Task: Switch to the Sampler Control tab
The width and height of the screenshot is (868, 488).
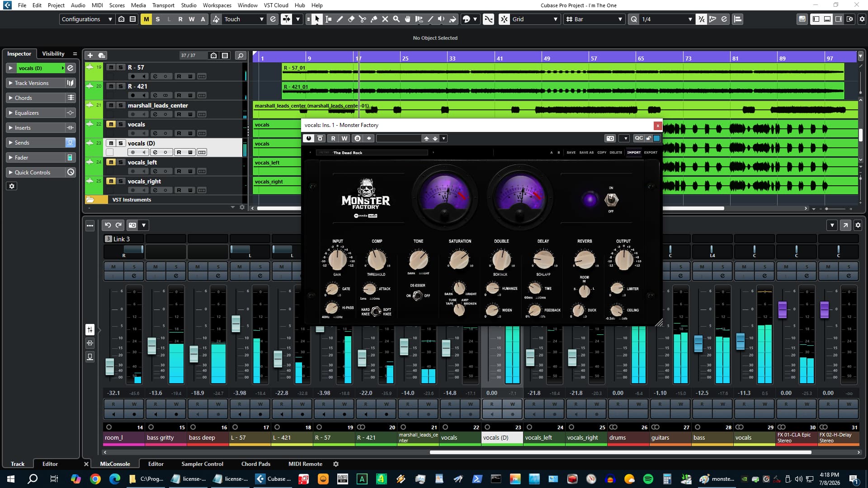Action: tap(202, 464)
